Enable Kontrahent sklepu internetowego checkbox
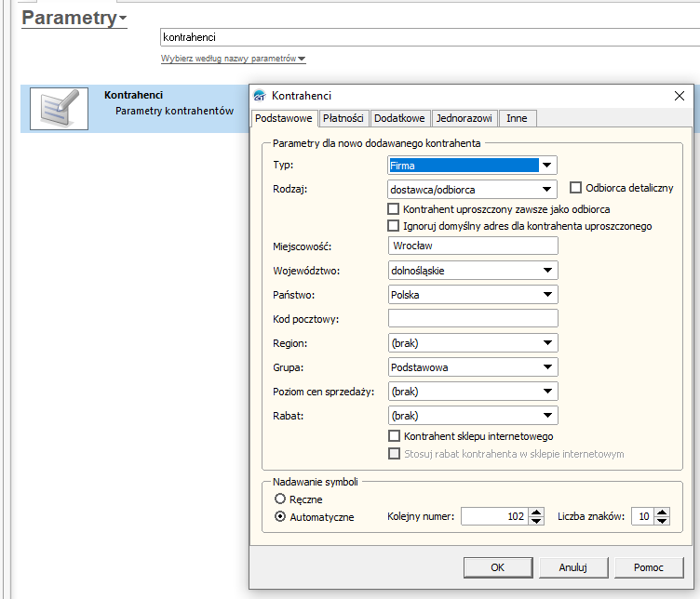The image size is (700, 599). [393, 436]
